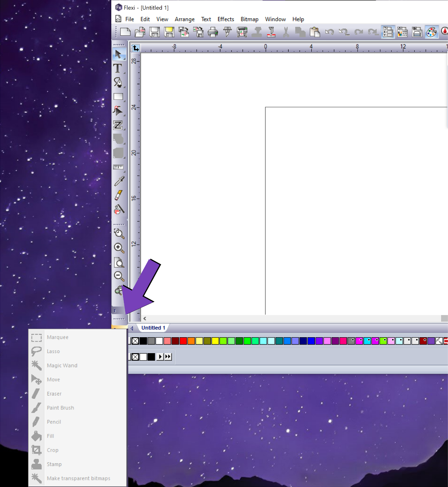Click the Print toolbar icon

(213, 32)
